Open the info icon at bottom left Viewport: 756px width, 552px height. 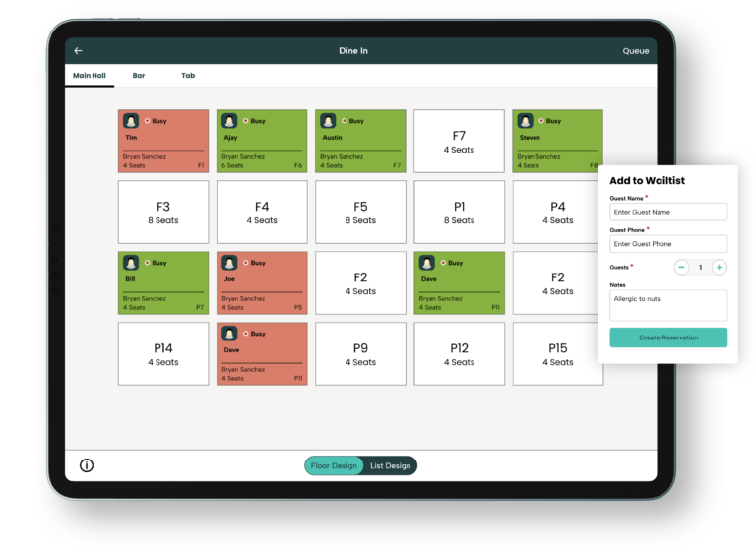87,465
